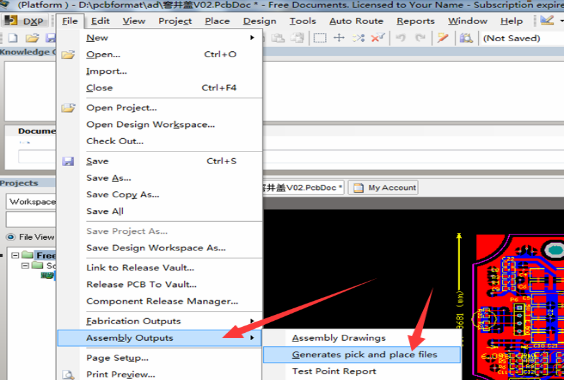Click the undo toolbar icon

(401, 38)
